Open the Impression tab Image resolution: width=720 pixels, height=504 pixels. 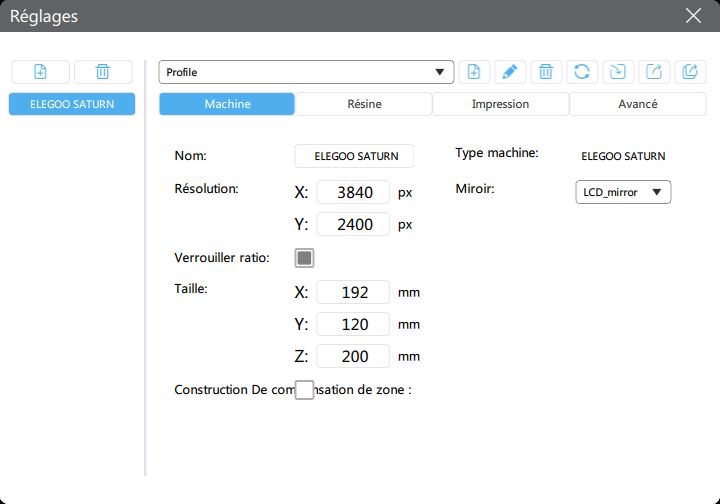pyautogui.click(x=501, y=104)
